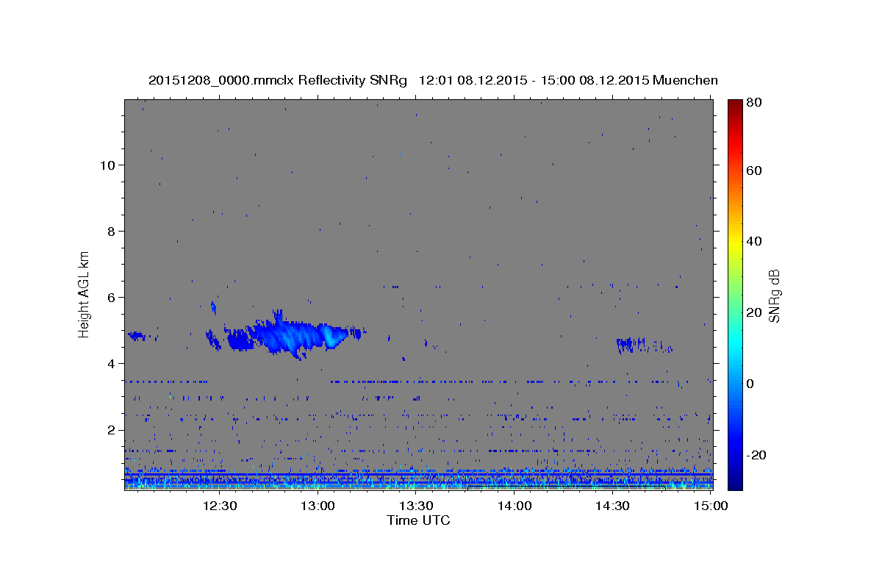Click the 13:30 time tick label
Viewport: 882px width, 588px height.
416,506
